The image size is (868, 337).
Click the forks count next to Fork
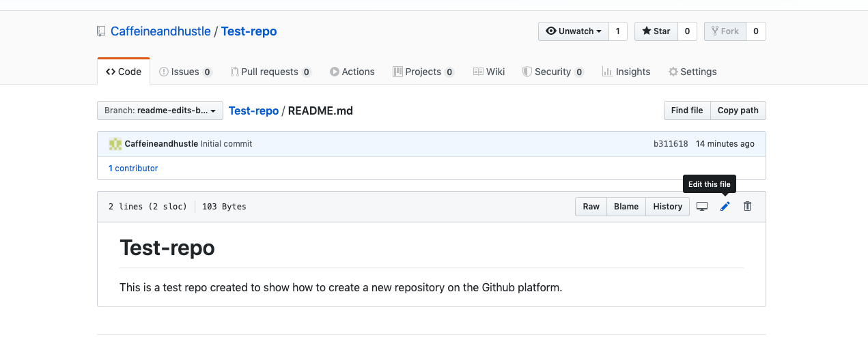[x=755, y=31]
